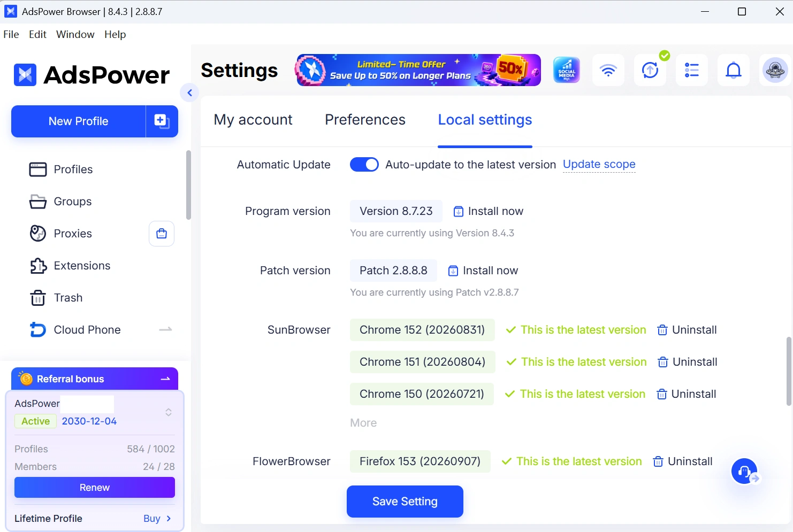793x532 pixels.
Task: Click trash icon for Chrome 150 uninstall
Action: (662, 394)
